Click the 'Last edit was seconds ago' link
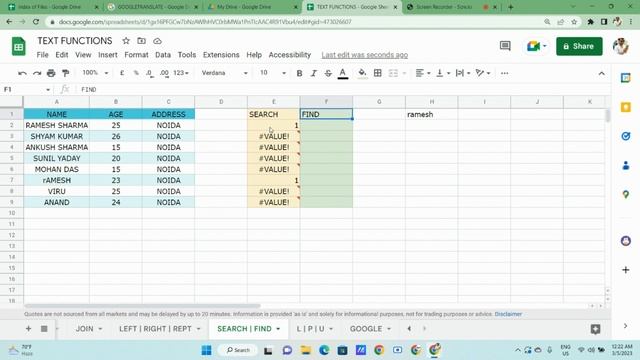This screenshot has width=640, height=360. pos(364,55)
